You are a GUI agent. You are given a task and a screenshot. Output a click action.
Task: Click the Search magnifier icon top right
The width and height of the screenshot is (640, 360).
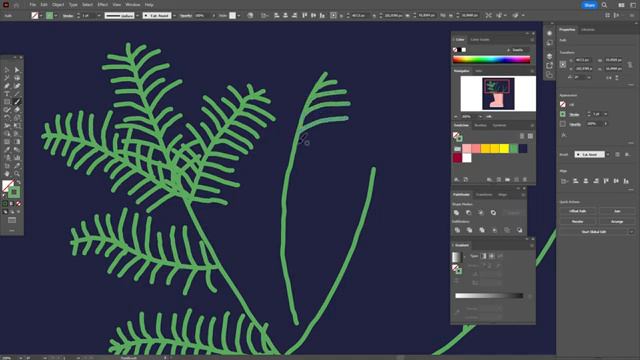pyautogui.click(x=604, y=5)
